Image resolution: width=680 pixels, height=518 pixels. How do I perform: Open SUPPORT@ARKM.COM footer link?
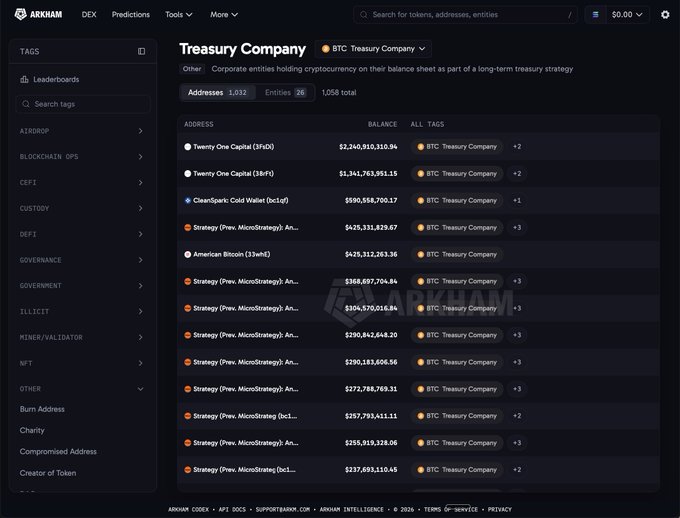pyautogui.click(x=283, y=509)
